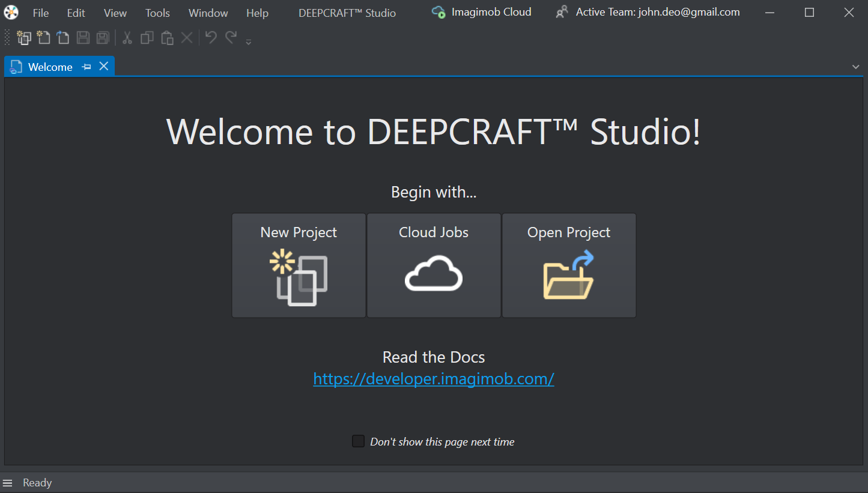Click the Undo arrow icon
The height and width of the screenshot is (493, 868).
[211, 37]
